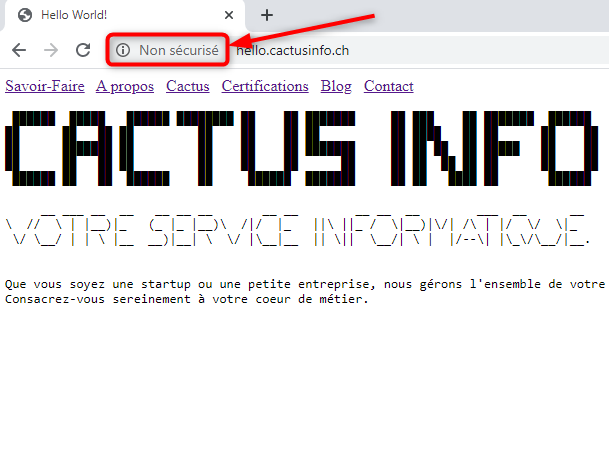
Task: Open the Savoir-Faire link
Action: pyautogui.click(x=45, y=86)
